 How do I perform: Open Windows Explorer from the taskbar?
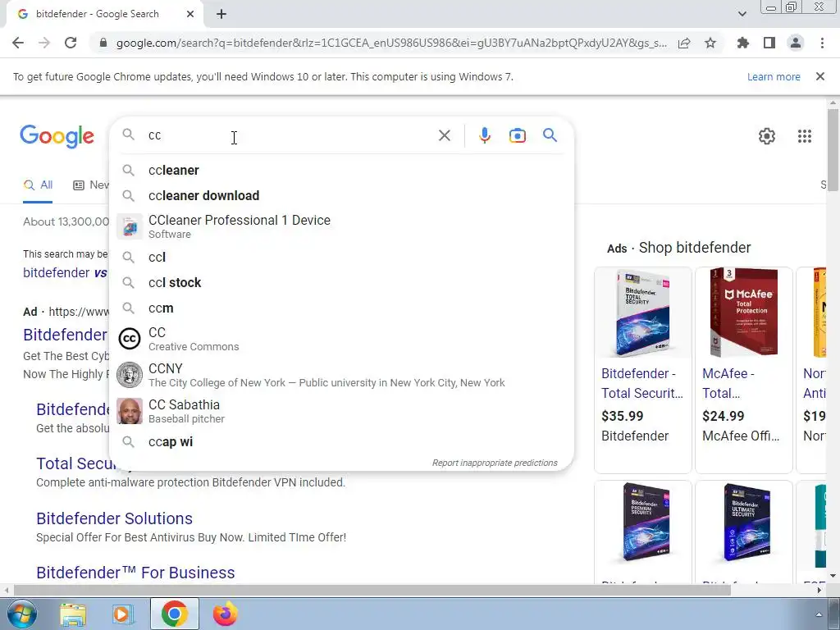pyautogui.click(x=73, y=614)
